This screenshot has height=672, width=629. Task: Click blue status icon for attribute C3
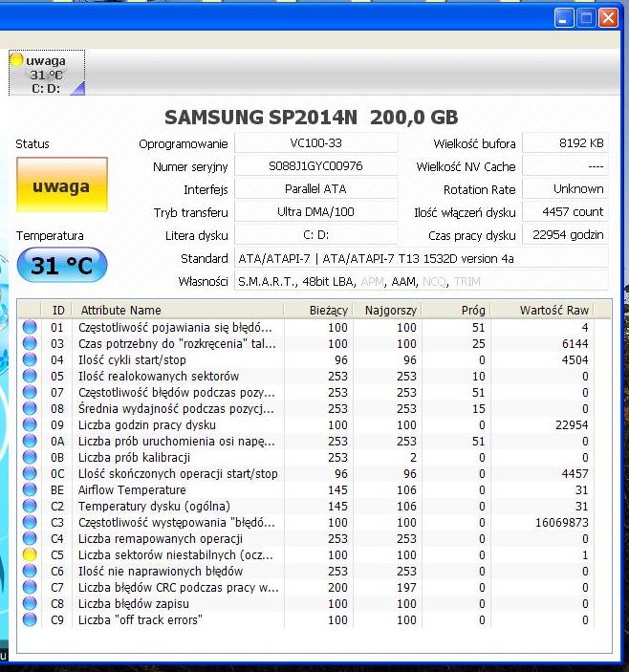click(x=30, y=523)
